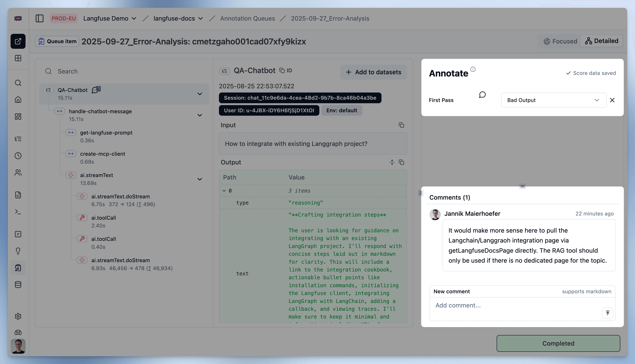The image size is (635, 364).
Task: Click the Completed button
Action: click(x=558, y=343)
